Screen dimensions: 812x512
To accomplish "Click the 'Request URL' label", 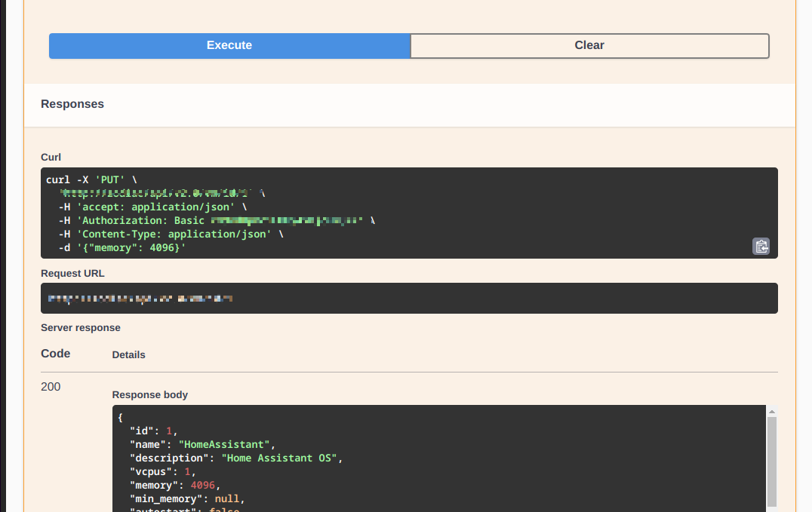I will click(x=72, y=273).
